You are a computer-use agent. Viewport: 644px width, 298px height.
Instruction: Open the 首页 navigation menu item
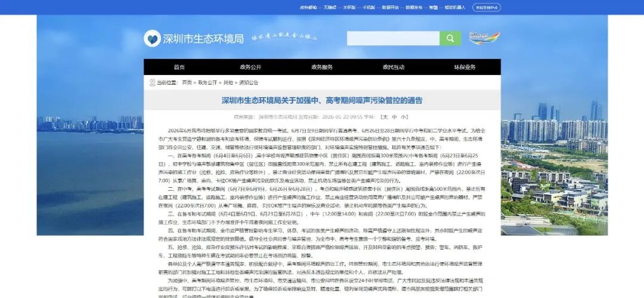(179, 67)
